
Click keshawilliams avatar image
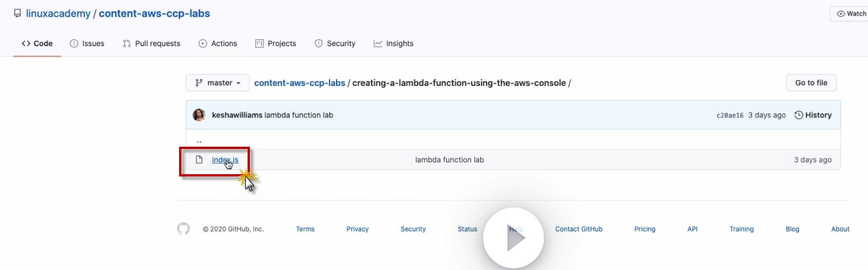(199, 115)
